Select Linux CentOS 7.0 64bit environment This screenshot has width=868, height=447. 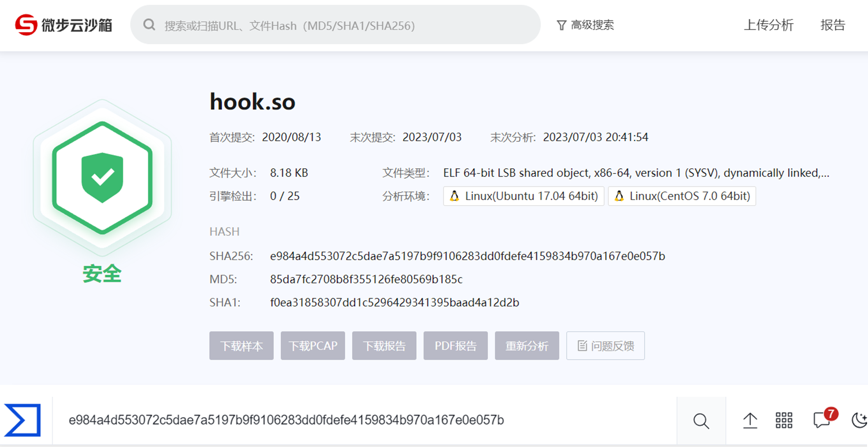[682, 196]
